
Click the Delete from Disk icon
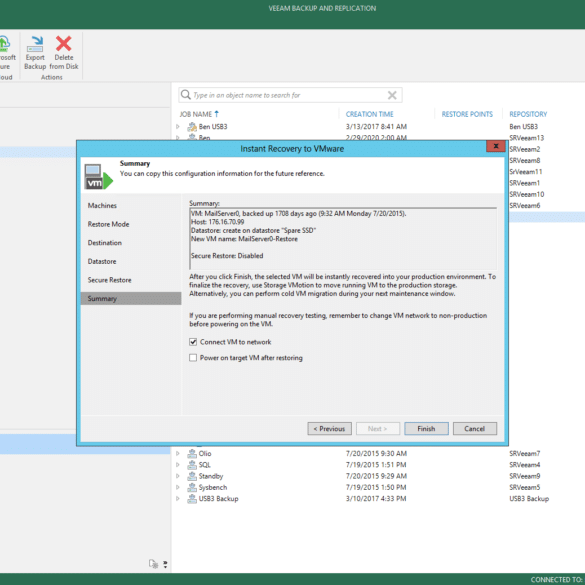63,44
